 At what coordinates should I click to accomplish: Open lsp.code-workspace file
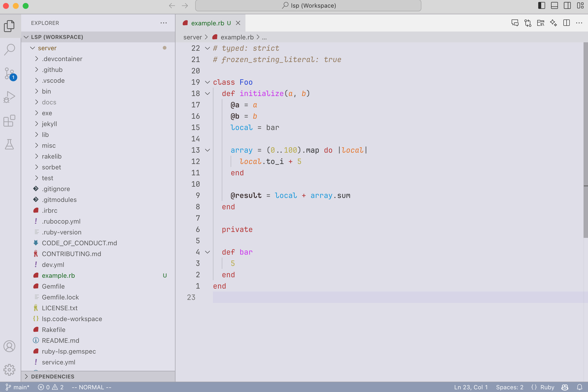pos(98,319)
